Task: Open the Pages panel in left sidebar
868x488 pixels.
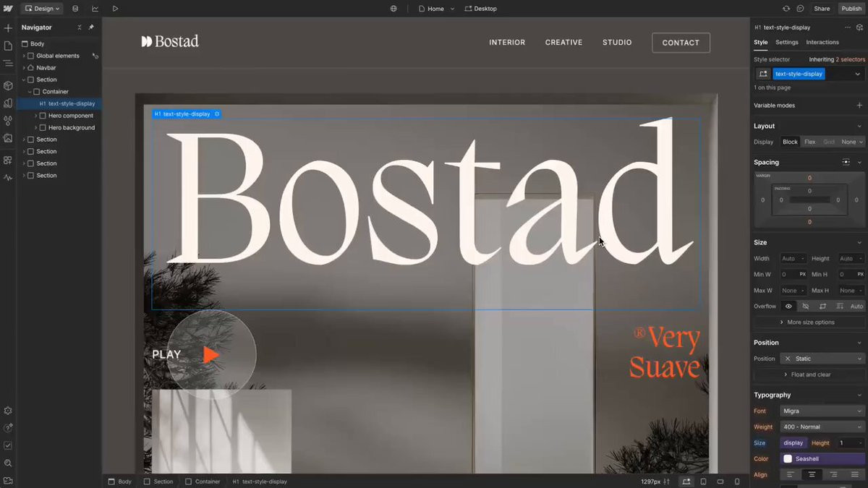Action: pos(8,46)
